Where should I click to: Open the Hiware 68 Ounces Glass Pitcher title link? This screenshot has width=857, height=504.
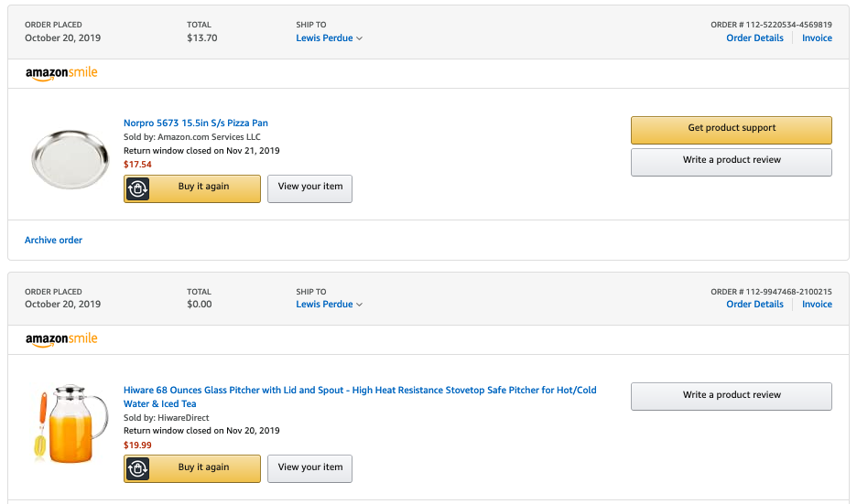360,397
